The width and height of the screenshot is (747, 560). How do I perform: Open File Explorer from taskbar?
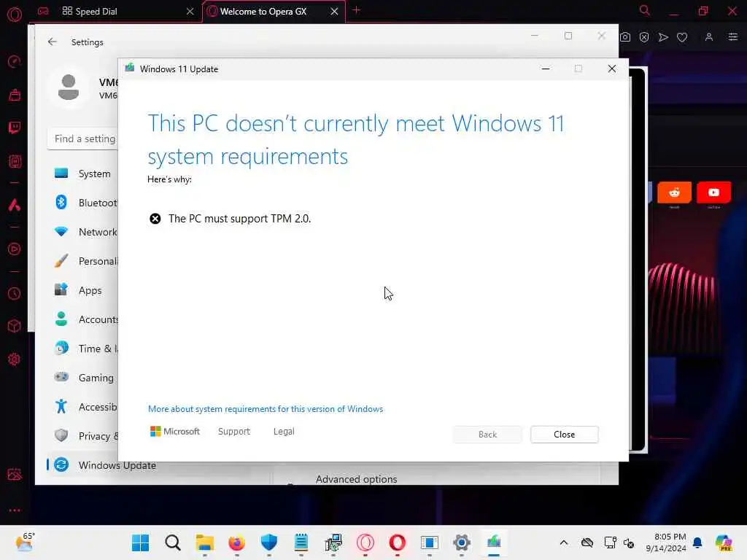205,542
